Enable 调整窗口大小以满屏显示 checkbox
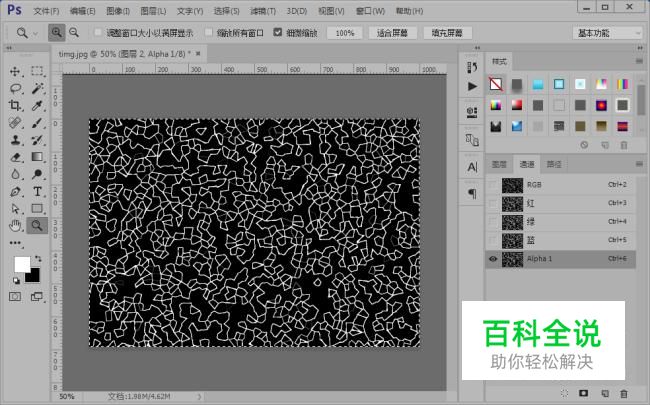This screenshot has height=405, width=650. click(x=98, y=33)
